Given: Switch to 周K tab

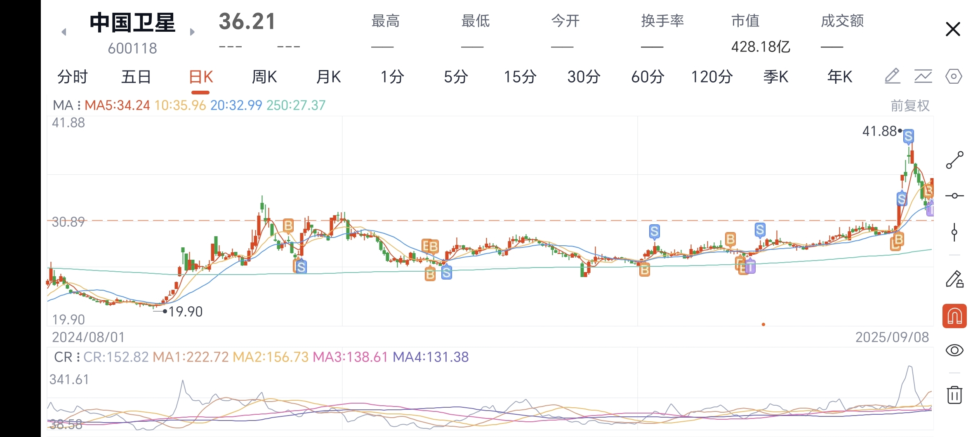Looking at the screenshot, I should pyautogui.click(x=264, y=77).
